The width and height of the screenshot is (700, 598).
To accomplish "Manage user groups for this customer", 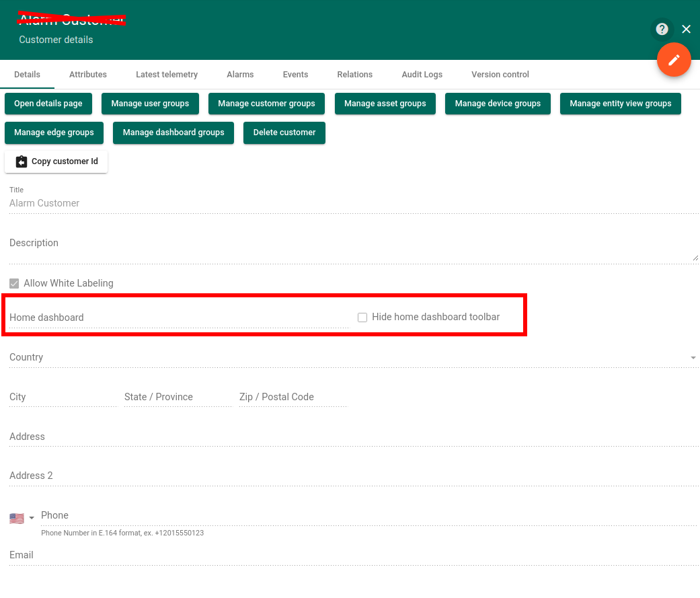I will pyautogui.click(x=150, y=104).
